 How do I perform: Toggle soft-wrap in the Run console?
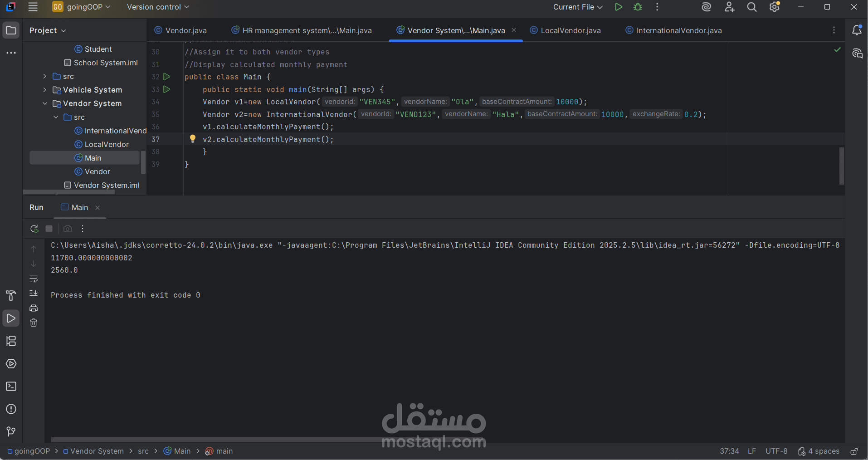click(x=34, y=279)
